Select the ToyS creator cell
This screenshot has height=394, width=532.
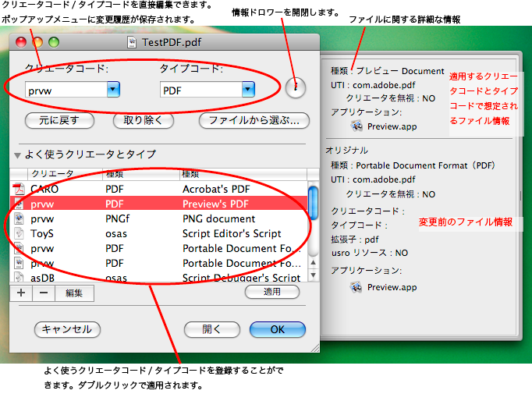point(42,234)
